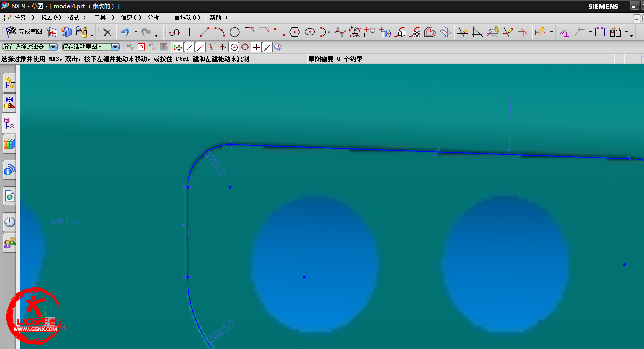The image size is (644, 349).
Task: Toggle the Enable Snap Point button
Action: coord(178,47)
